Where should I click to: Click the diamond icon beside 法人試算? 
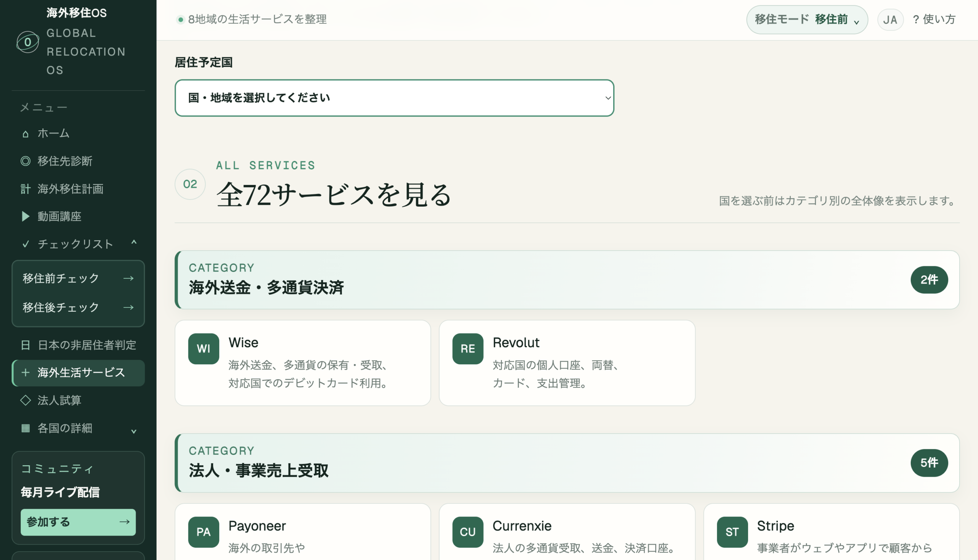click(x=25, y=400)
